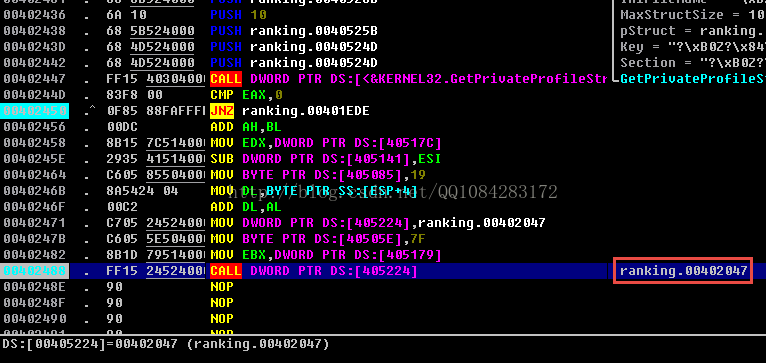The image size is (766, 363).
Task: Click selected address 00402488
Action: click(x=34, y=271)
